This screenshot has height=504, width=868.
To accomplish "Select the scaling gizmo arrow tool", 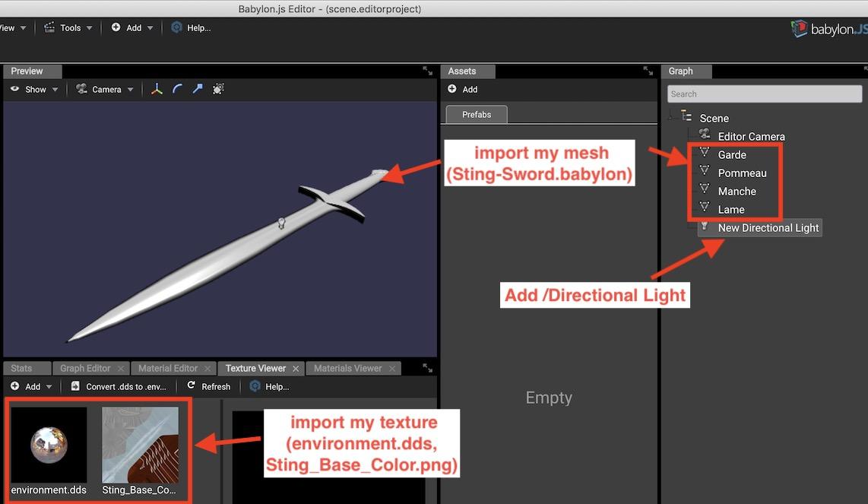I will pyautogui.click(x=198, y=89).
